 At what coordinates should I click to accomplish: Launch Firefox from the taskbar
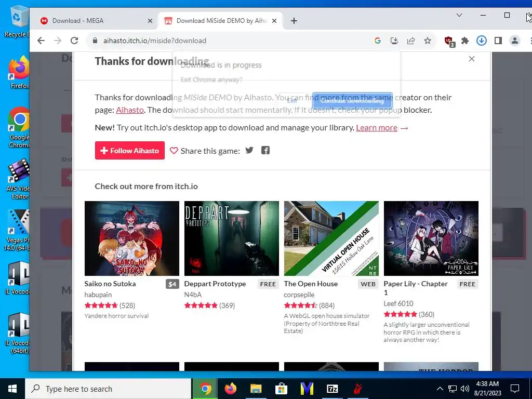click(x=230, y=389)
